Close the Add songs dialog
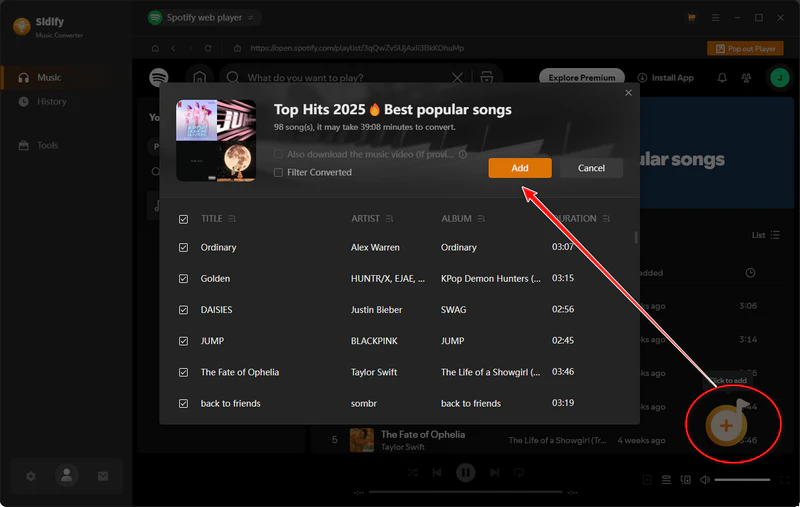Screen dimensions: 800x507 coord(629,93)
